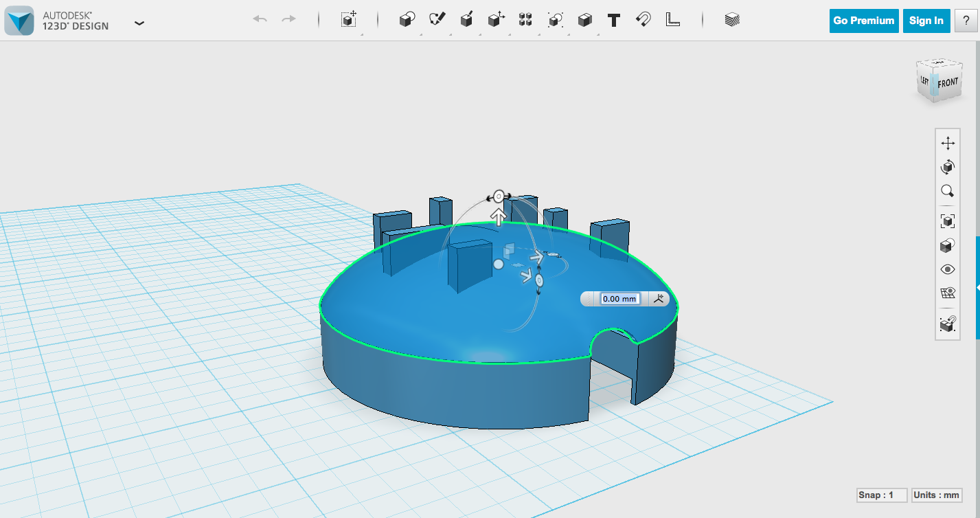Open the main application menu chevron

click(139, 23)
